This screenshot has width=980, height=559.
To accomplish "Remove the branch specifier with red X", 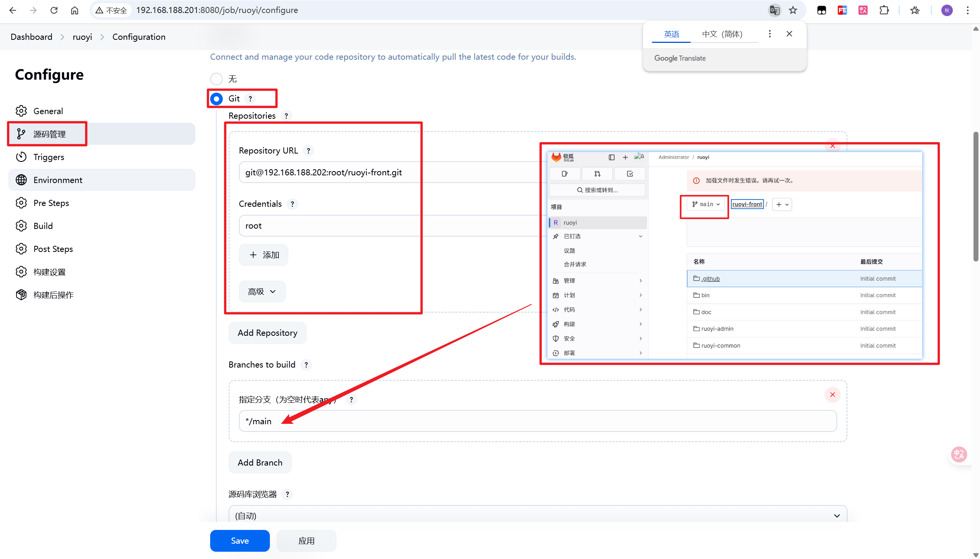I will click(832, 395).
